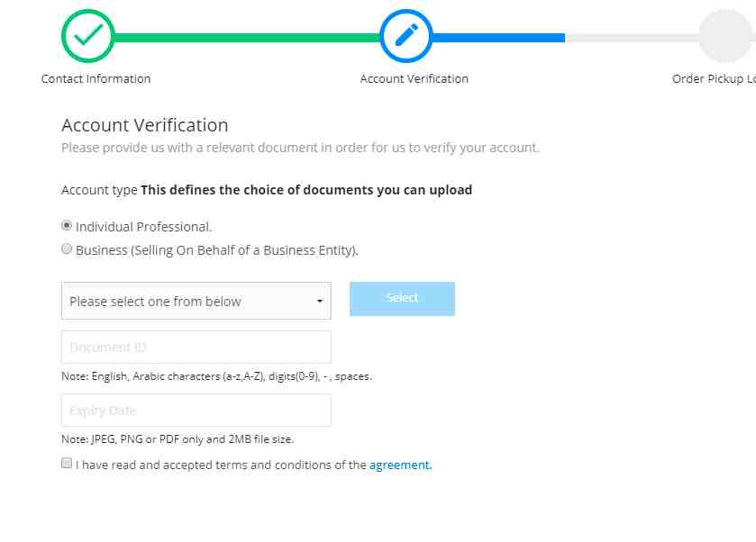756x542 pixels.
Task: Open 'Please select one from below' dropdown
Action: 196,302
